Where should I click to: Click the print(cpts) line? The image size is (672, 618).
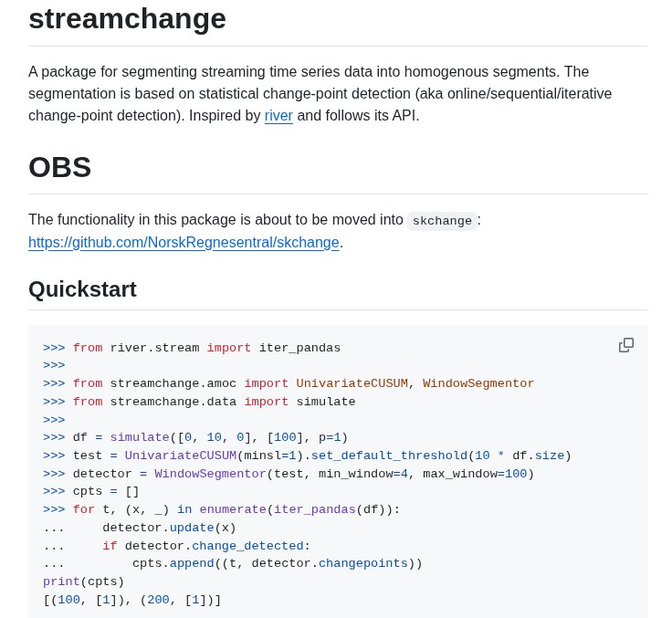pyautogui.click(x=83, y=581)
